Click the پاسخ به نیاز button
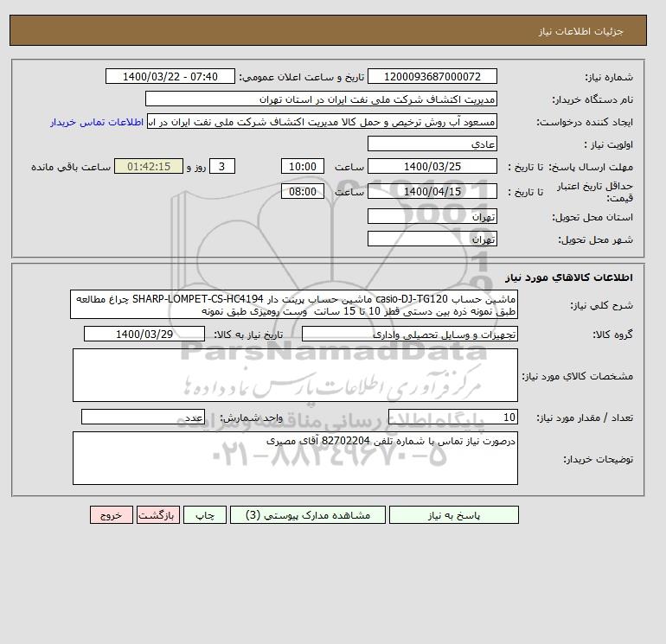 pos(453,515)
